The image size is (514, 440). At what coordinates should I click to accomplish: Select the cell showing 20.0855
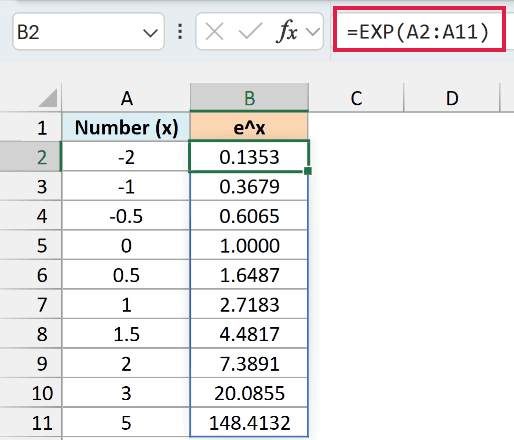pyautogui.click(x=249, y=393)
